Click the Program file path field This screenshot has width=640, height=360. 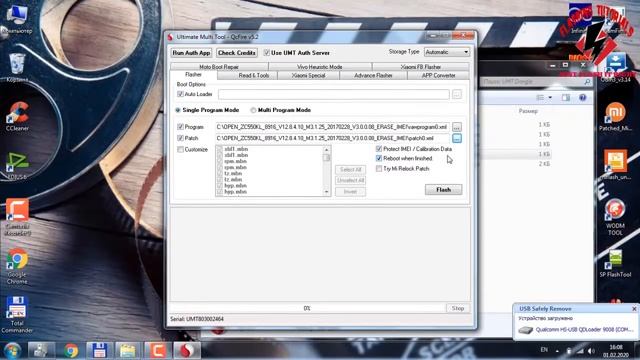tap(332, 127)
